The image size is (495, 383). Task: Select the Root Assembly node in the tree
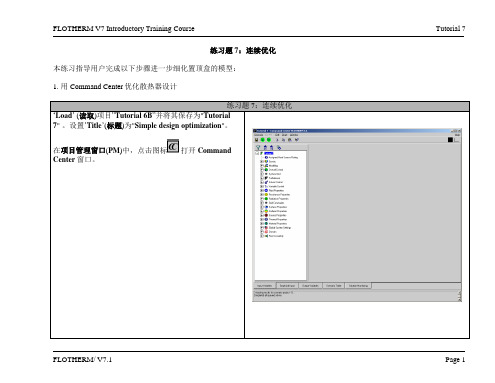(276, 236)
